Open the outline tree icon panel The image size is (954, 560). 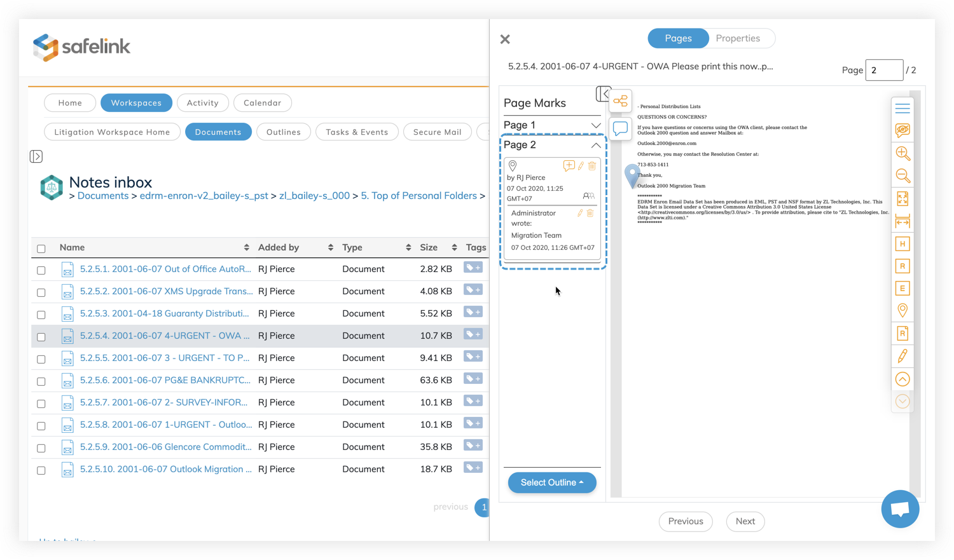(620, 101)
